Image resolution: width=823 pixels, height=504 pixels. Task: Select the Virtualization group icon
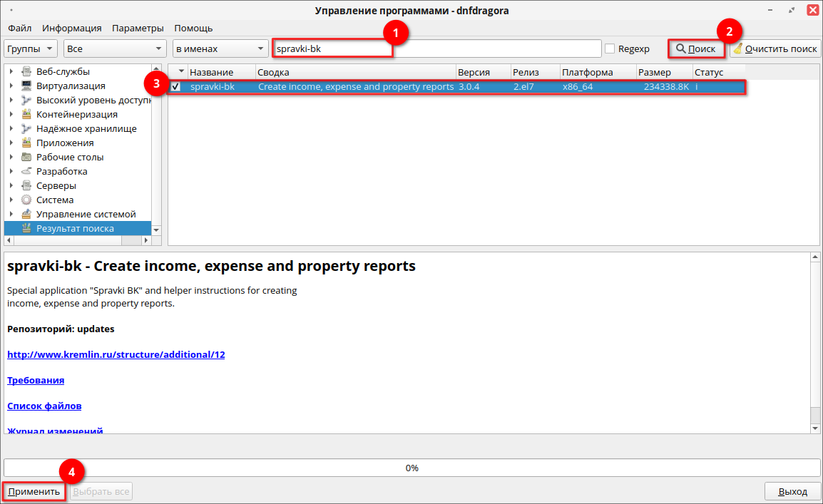(x=26, y=86)
